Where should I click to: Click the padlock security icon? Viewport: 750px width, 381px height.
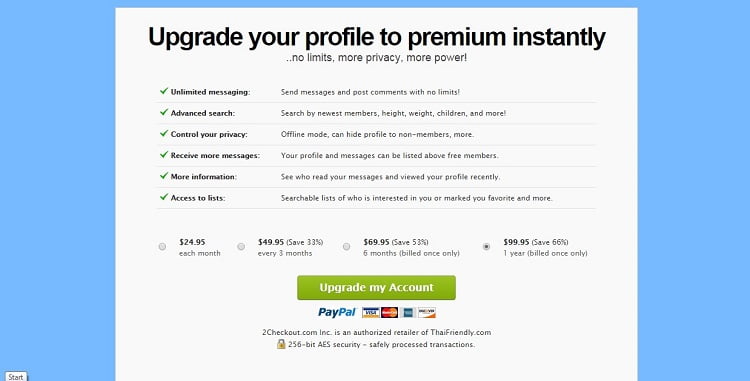pos(281,344)
